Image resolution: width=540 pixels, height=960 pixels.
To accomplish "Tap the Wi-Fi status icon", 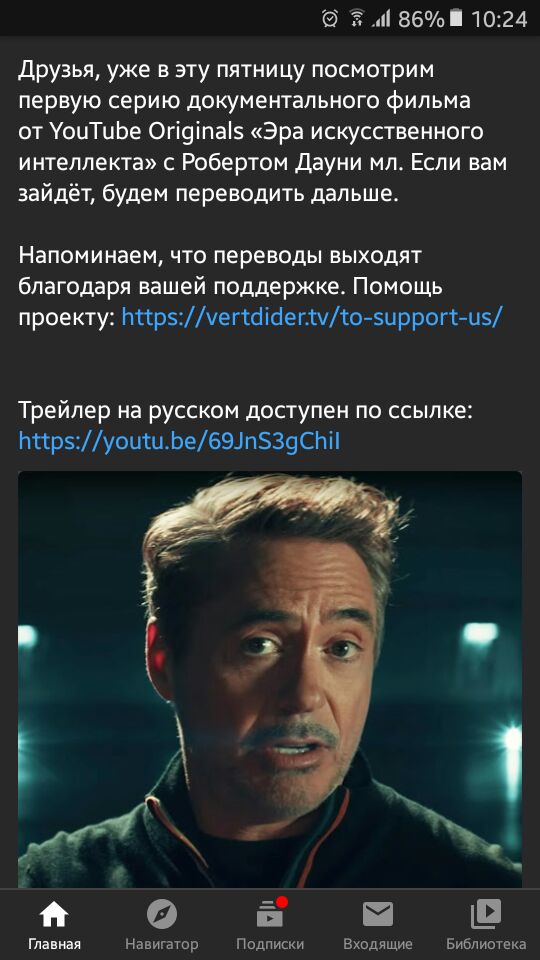I will point(357,18).
